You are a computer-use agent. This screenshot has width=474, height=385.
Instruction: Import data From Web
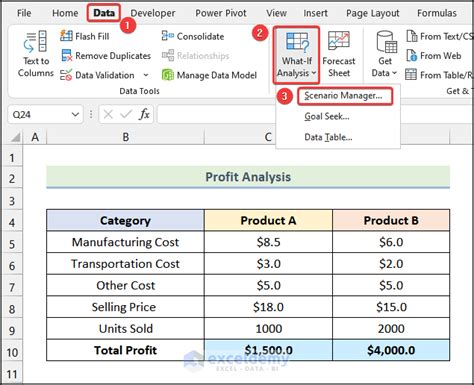click(434, 56)
